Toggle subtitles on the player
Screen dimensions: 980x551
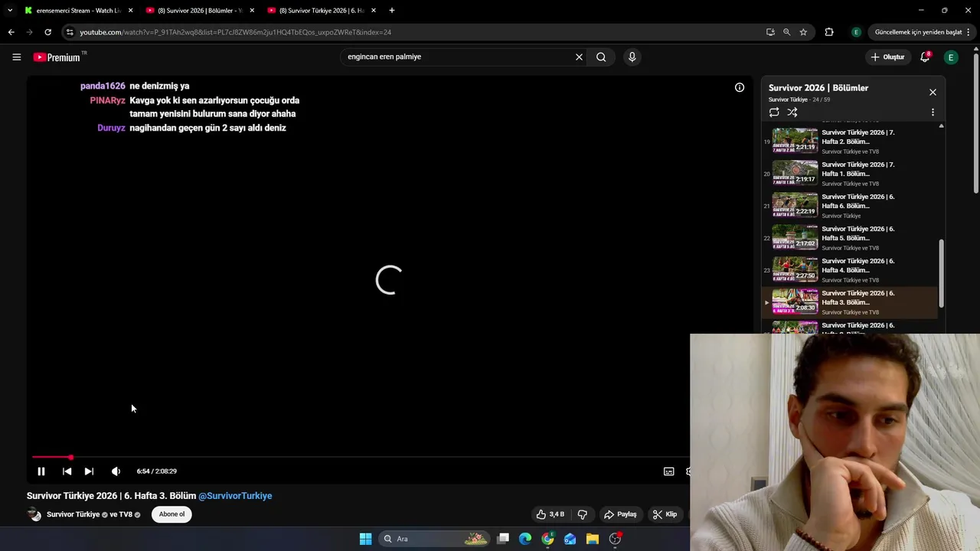pyautogui.click(x=668, y=471)
